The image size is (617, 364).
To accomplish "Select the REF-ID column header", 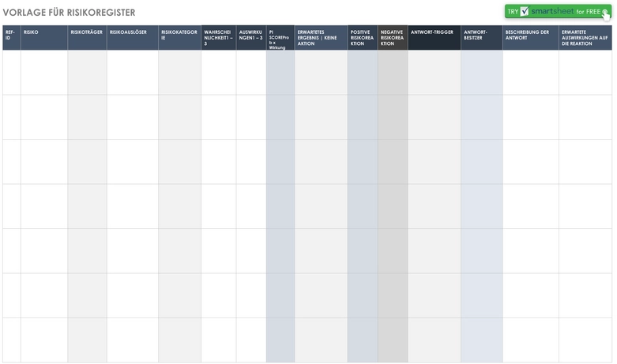I will [12, 38].
